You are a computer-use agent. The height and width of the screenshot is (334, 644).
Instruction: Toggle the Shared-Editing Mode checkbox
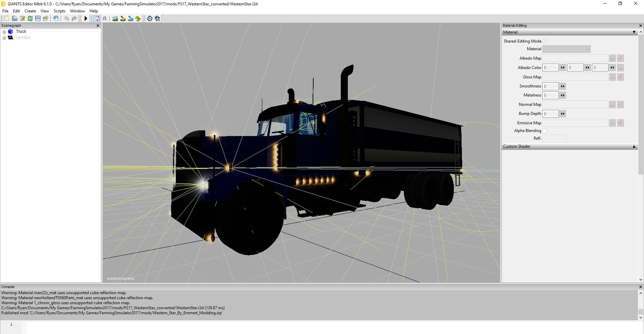click(545, 41)
